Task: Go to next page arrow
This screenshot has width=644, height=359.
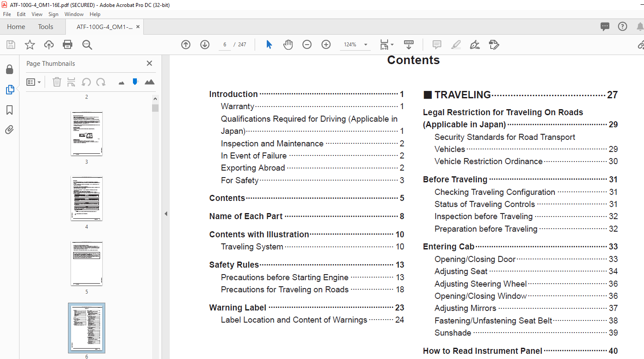Action: pos(205,45)
